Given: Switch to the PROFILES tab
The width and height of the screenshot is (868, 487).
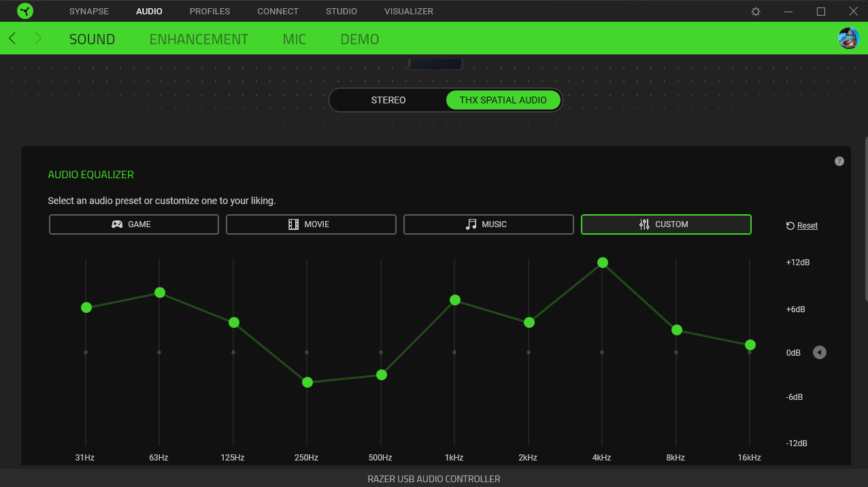Looking at the screenshot, I should (x=210, y=12).
